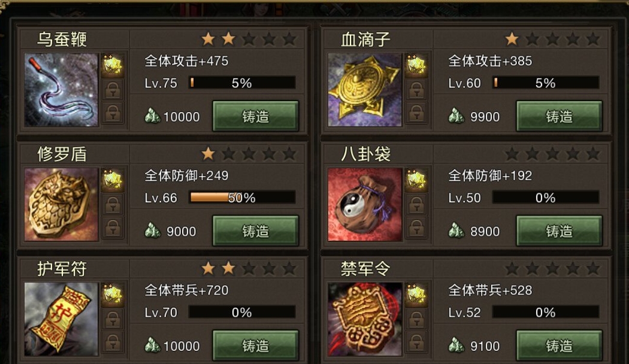
Task: Click 铸造 button for 乌蚕鞭
Action: click(256, 116)
